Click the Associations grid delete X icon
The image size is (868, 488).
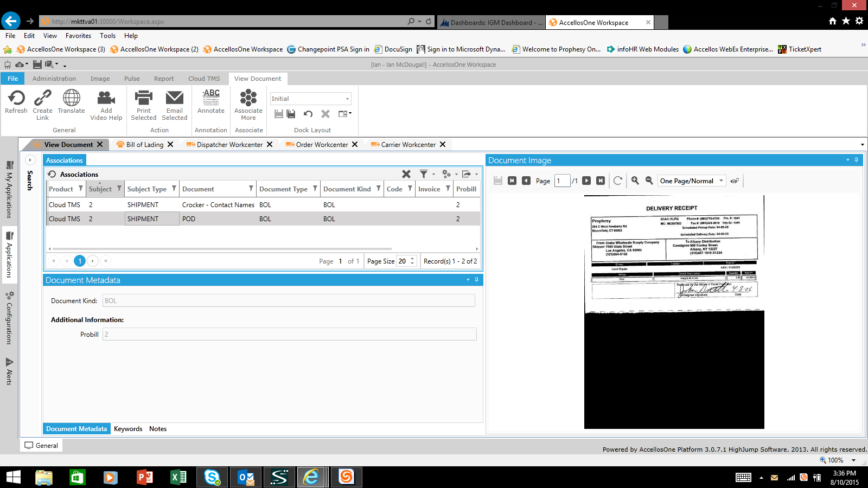[x=406, y=174]
